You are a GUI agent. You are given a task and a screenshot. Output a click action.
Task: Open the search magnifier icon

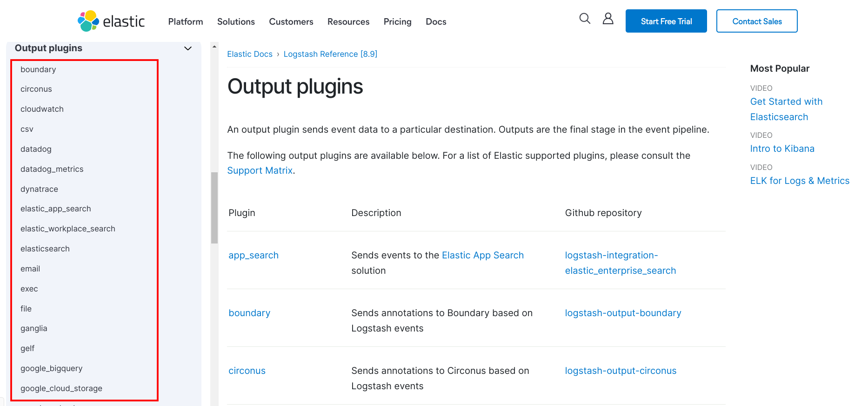[x=585, y=19]
